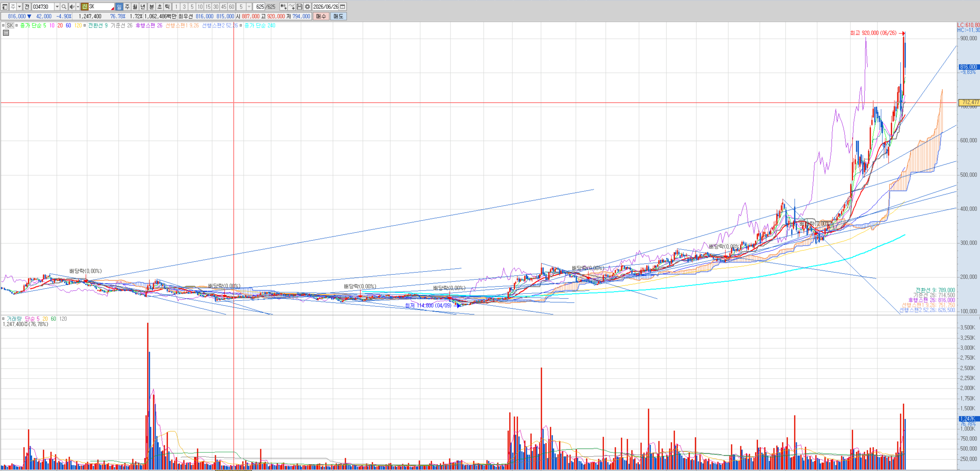The width and height of the screenshot is (980, 471).
Task: Open the add candle chart icon
Action: [x=283, y=7]
